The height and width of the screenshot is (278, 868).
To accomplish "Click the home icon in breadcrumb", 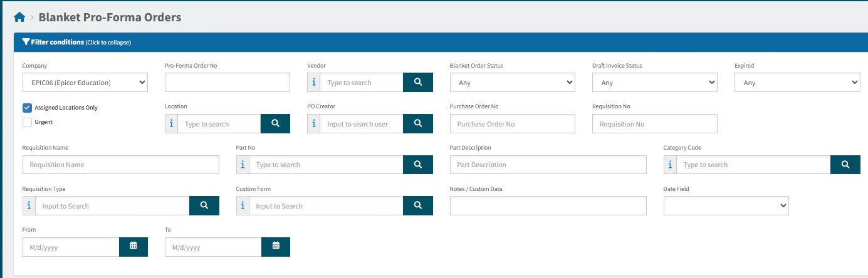I will (19, 18).
